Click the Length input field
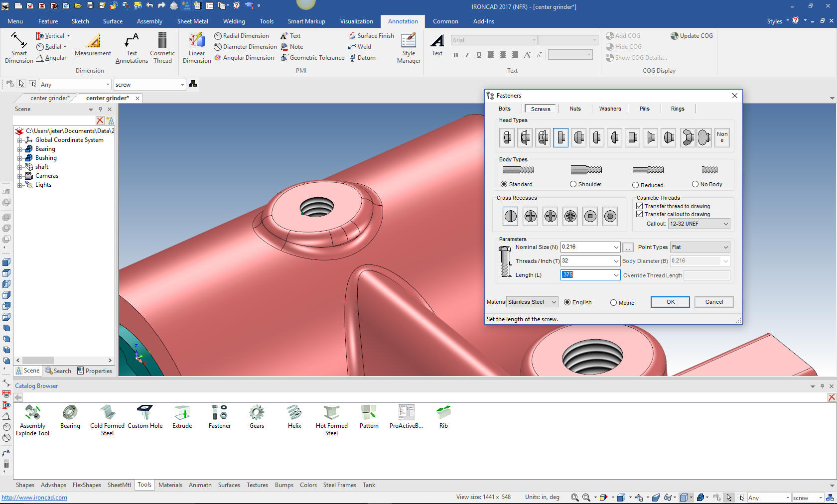 pyautogui.click(x=586, y=275)
